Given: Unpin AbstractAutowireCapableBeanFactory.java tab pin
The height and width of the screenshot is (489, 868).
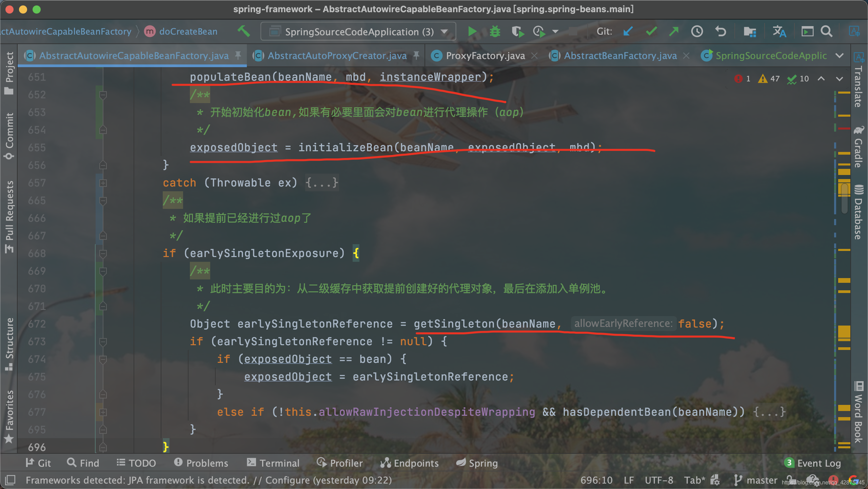Looking at the screenshot, I should tap(238, 55).
